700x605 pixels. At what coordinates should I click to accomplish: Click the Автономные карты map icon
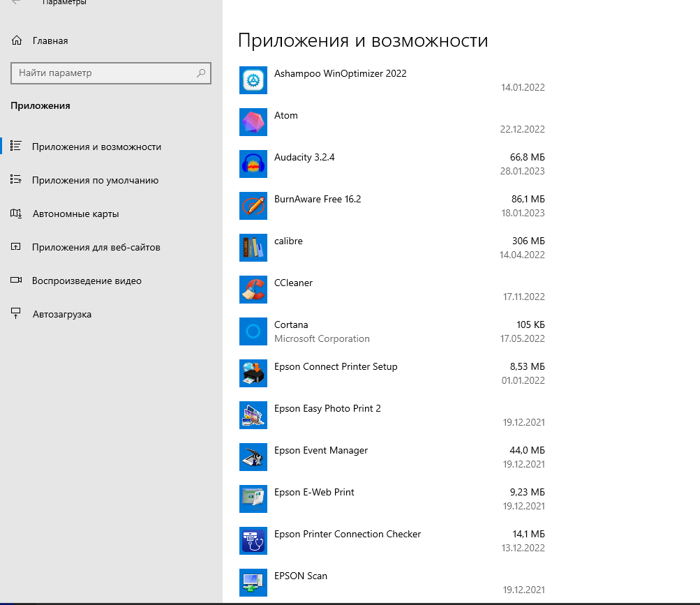click(16, 214)
